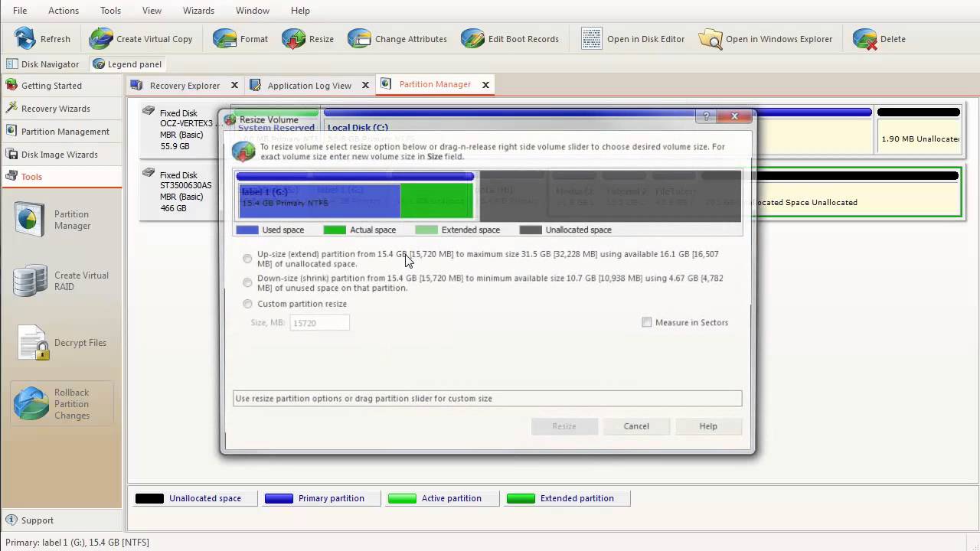The image size is (980, 551).
Task: Close the Partition Manager tab
Action: (485, 84)
